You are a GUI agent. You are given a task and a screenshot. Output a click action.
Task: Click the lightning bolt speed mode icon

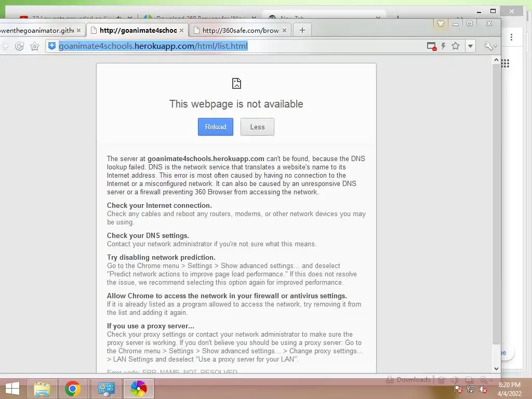point(443,46)
